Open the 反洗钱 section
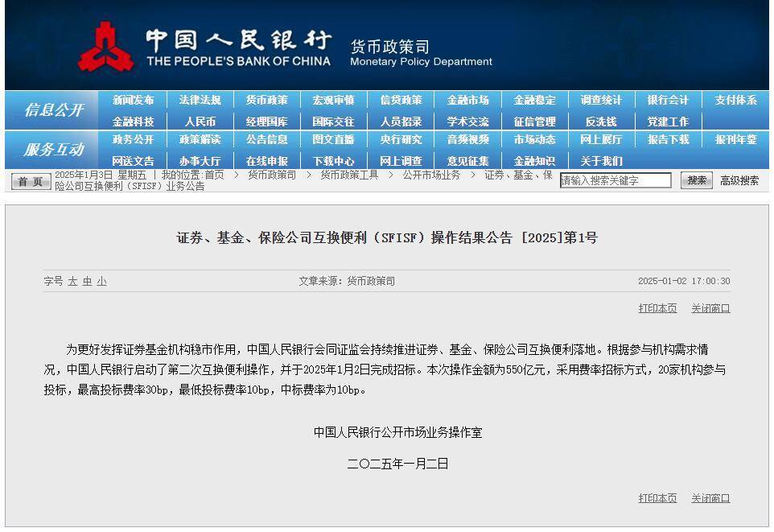 pyautogui.click(x=601, y=122)
